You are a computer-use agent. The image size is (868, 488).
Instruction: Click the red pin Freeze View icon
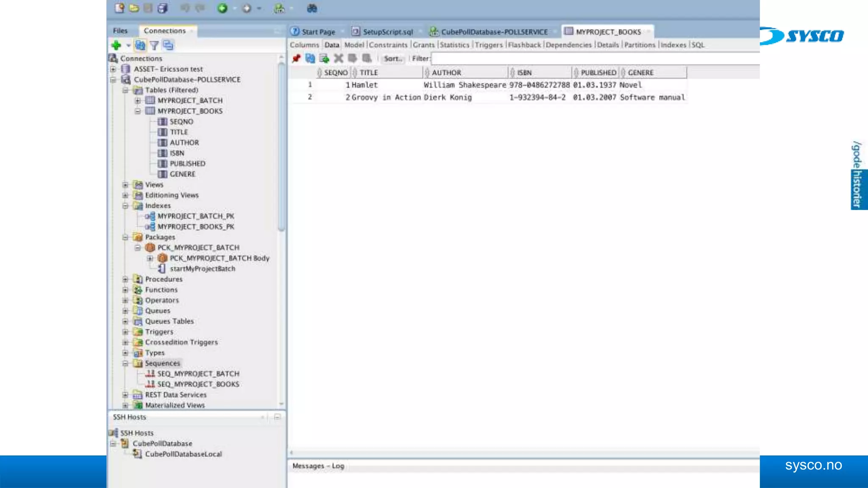click(x=296, y=58)
